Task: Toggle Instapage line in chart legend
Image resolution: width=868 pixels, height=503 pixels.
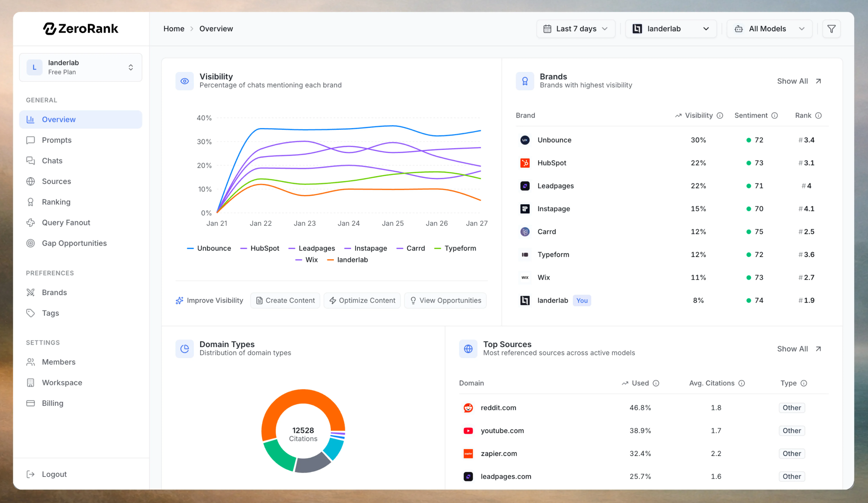Action: [366, 248]
